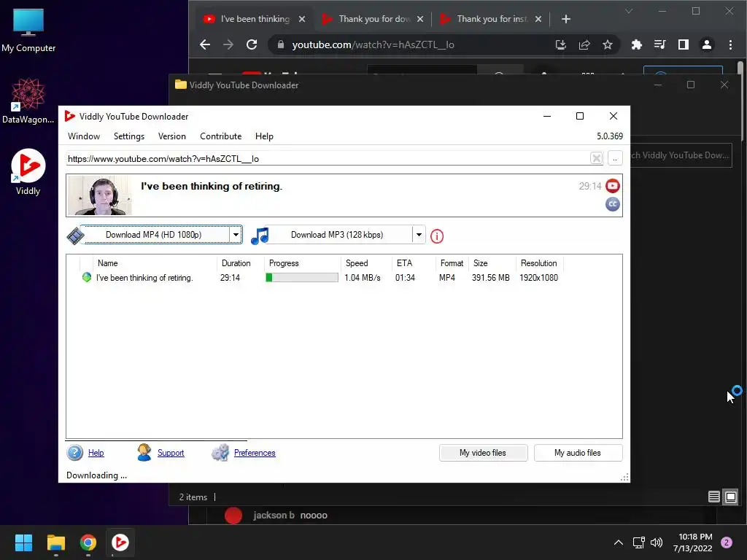Click the Download MP4 (HD 1080p) button
The height and width of the screenshot is (560, 747).
click(x=154, y=235)
